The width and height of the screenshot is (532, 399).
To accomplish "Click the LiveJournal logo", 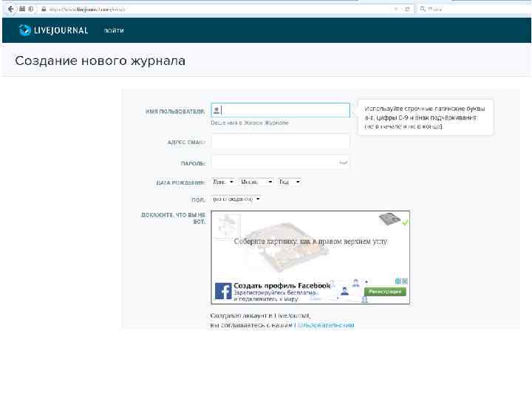I will pos(54,30).
